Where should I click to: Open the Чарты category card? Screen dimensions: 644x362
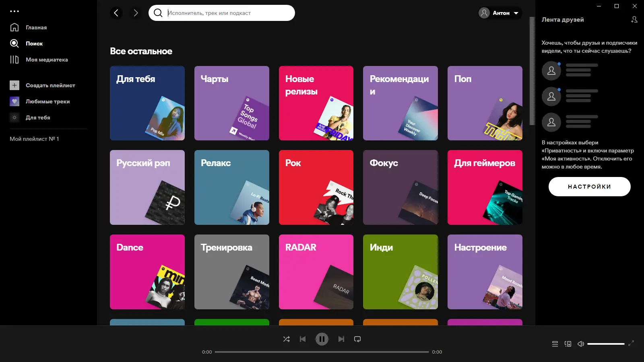(232, 103)
